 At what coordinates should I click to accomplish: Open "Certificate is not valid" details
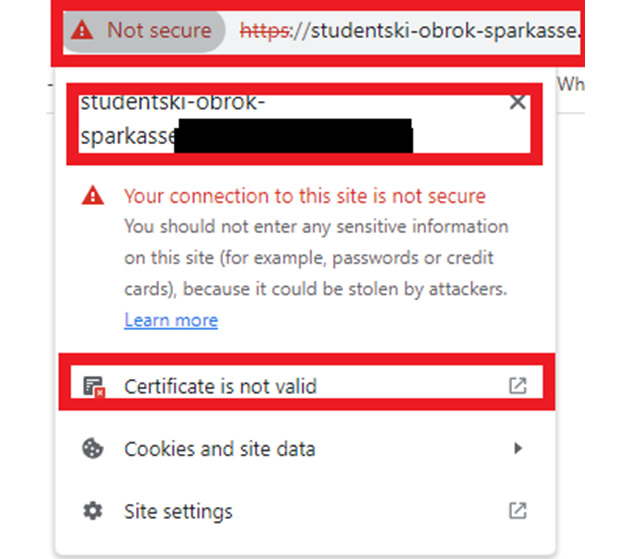coord(220,386)
